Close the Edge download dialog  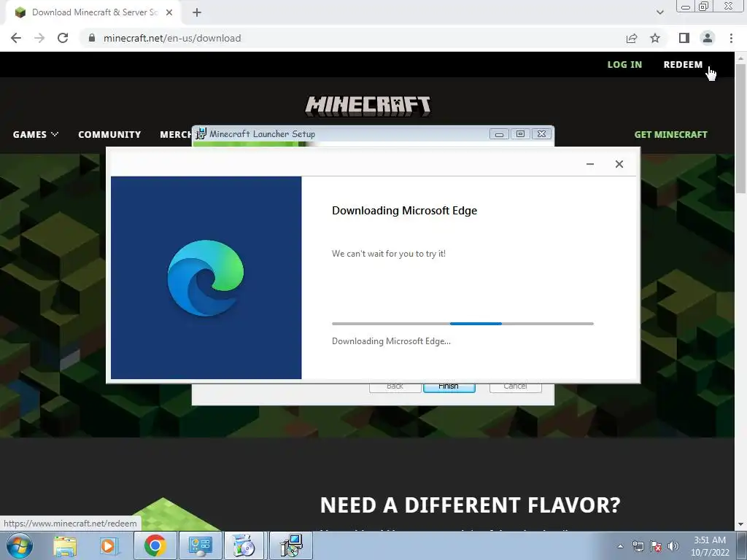pyautogui.click(x=619, y=164)
